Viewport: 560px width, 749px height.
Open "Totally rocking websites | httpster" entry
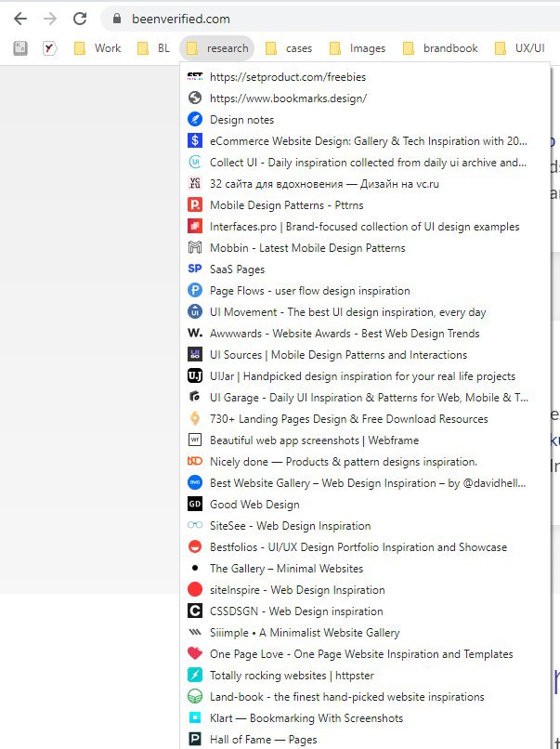(x=365, y=676)
